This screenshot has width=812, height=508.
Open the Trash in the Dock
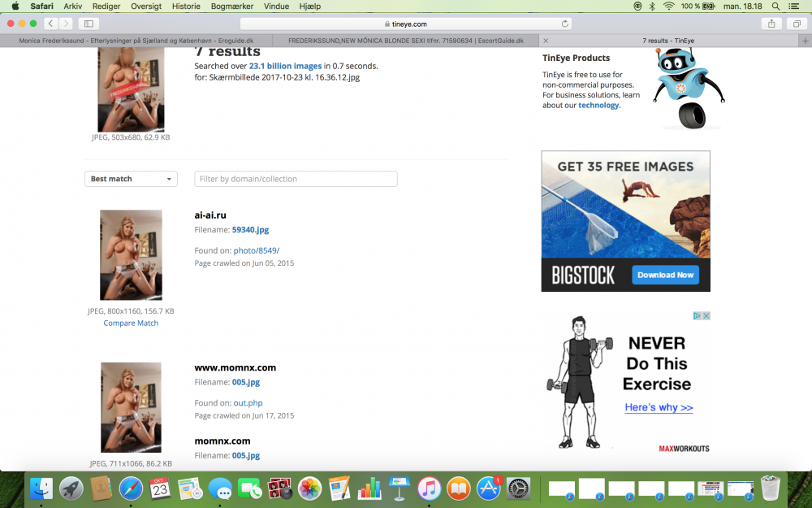click(x=771, y=488)
